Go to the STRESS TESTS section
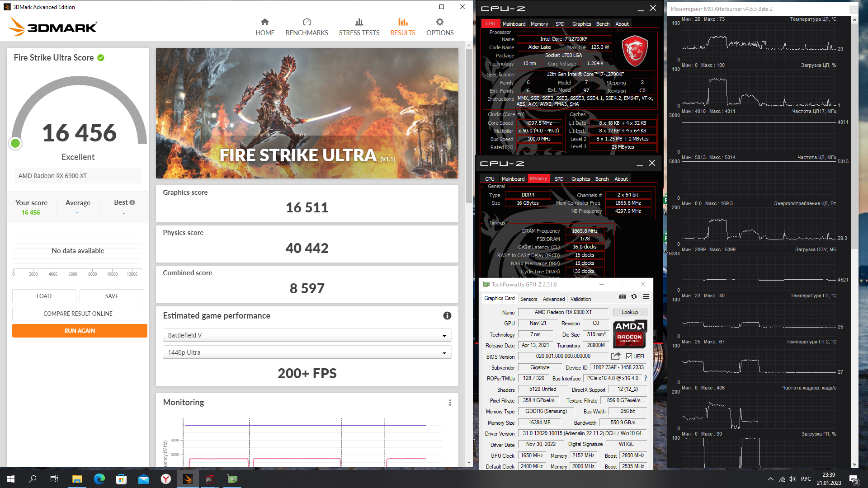Image resolution: width=868 pixels, height=488 pixels. [359, 27]
